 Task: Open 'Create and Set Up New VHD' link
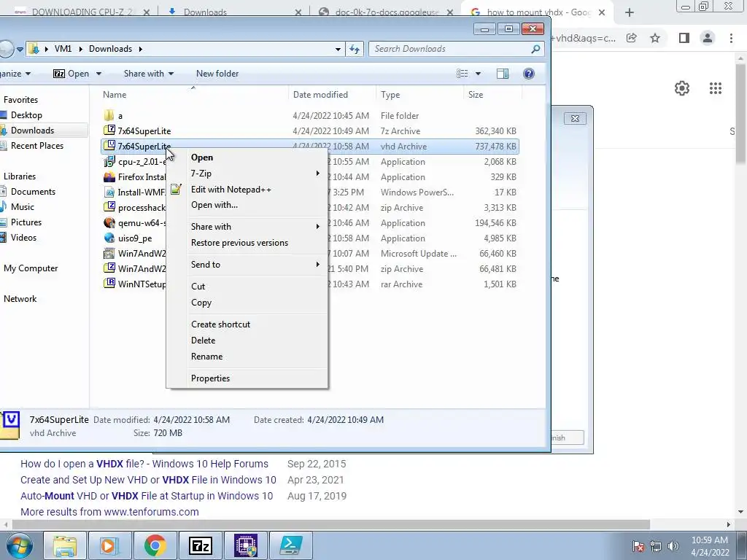click(148, 480)
